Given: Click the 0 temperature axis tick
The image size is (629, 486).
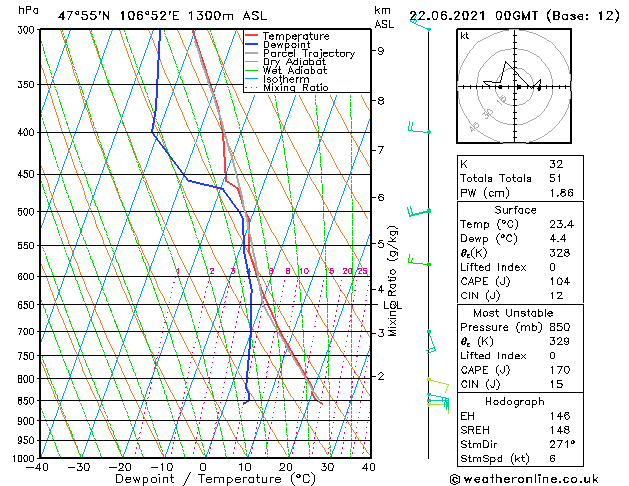Looking at the screenshot, I should point(203,467).
